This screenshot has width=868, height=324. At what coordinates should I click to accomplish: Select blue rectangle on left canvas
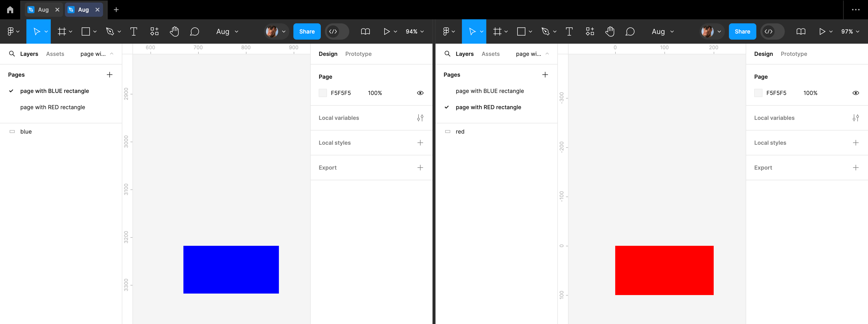tap(231, 269)
